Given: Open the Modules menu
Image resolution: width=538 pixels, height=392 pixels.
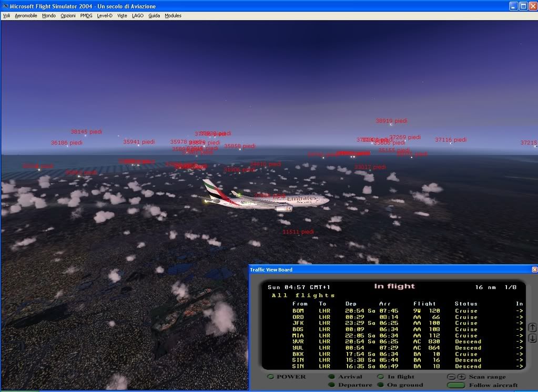Looking at the screenshot, I should pos(173,15).
